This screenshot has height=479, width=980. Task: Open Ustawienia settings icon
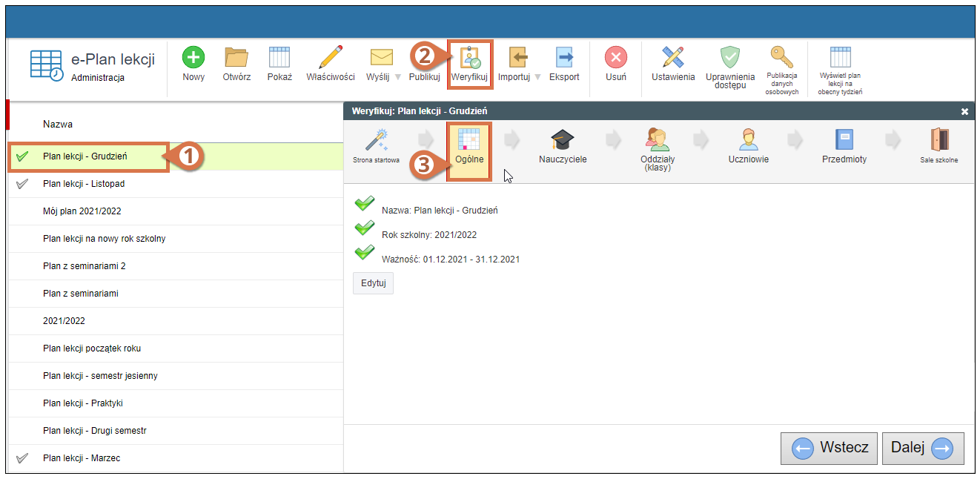(673, 58)
